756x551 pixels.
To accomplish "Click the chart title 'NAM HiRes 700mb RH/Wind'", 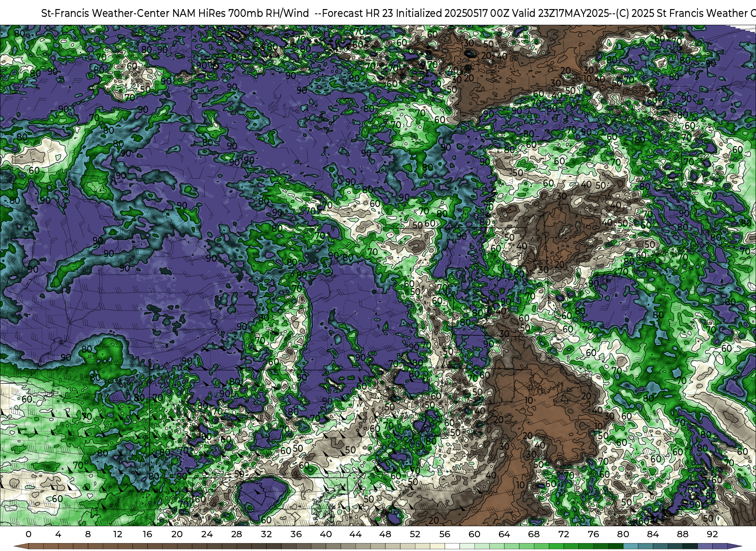I will coord(241,13).
